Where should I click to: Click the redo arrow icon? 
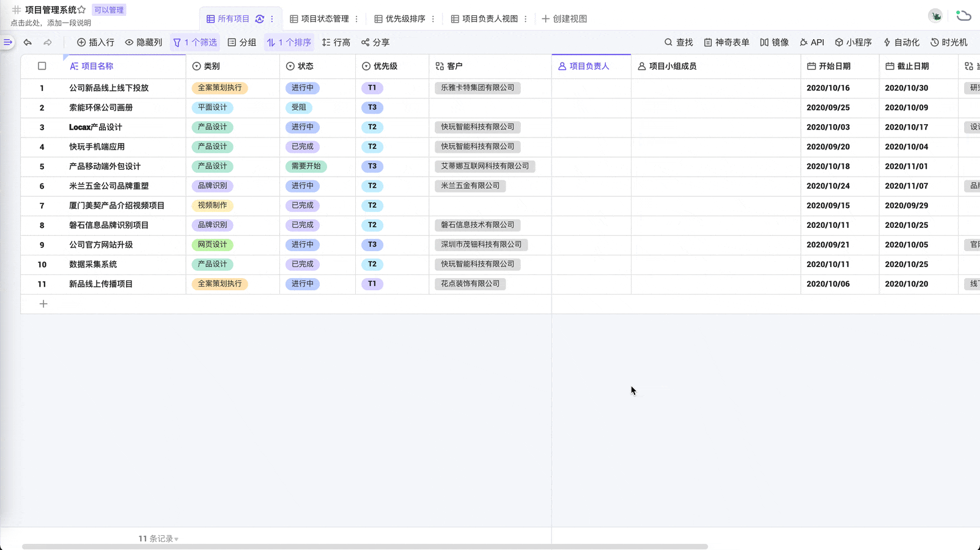tap(48, 42)
